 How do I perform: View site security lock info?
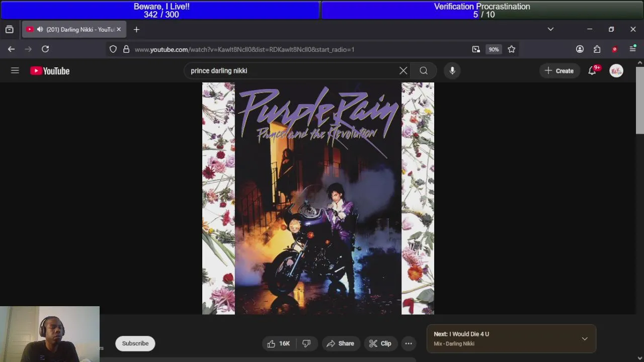[126, 49]
